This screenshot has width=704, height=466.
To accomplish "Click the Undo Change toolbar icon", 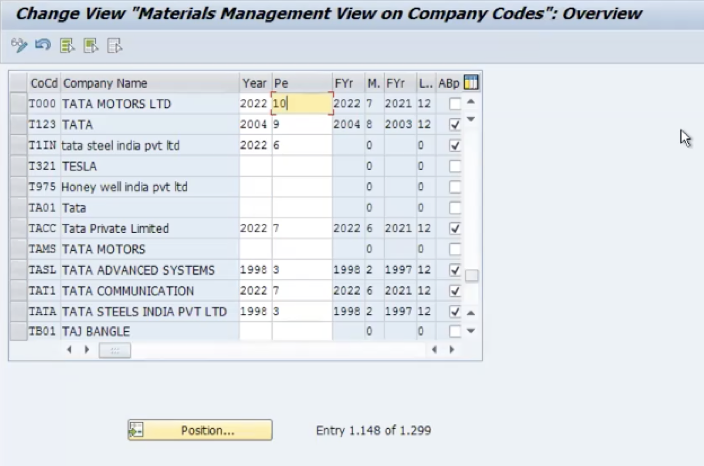I will point(43,45).
